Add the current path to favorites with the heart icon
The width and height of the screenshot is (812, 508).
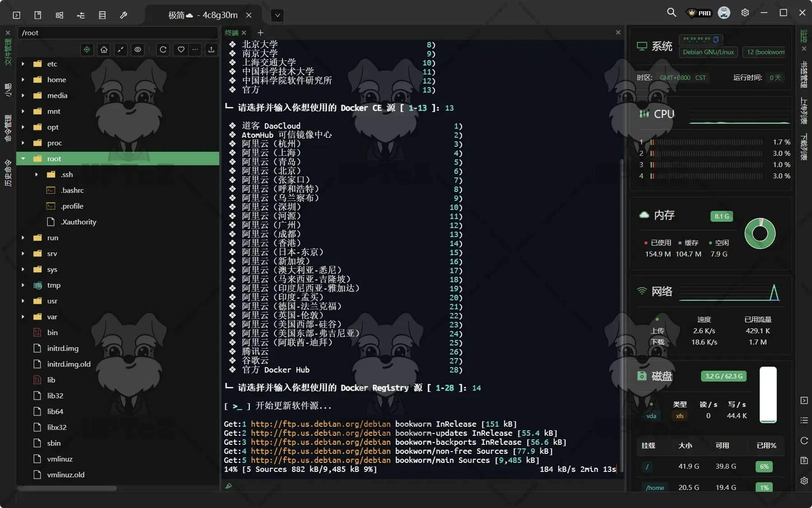pos(181,49)
